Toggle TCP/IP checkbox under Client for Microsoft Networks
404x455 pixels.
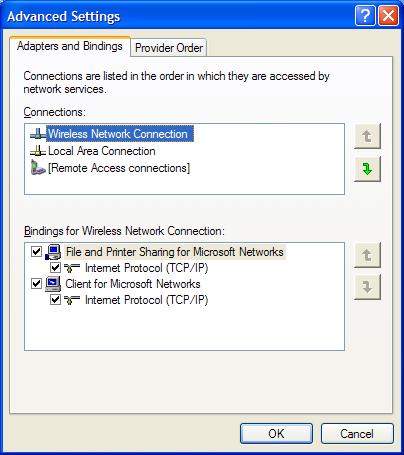[x=55, y=300]
